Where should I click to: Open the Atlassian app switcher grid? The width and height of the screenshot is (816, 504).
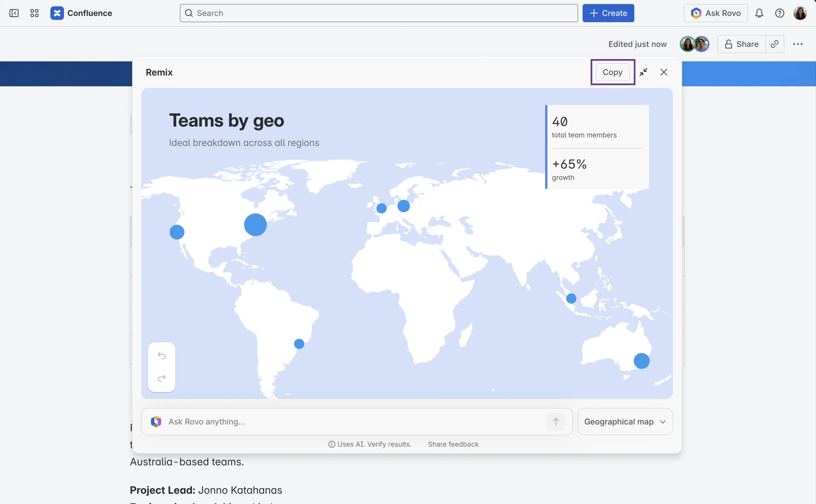pyautogui.click(x=34, y=13)
